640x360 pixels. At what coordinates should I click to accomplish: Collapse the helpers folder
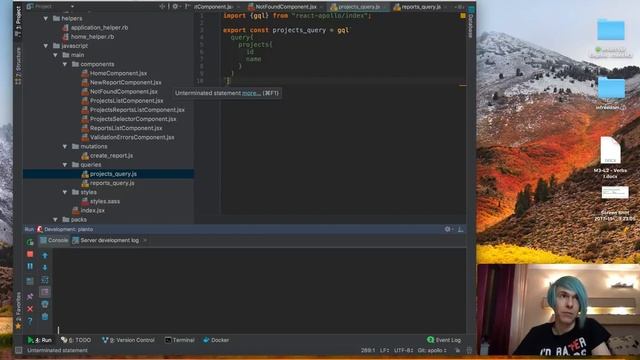pos(46,18)
